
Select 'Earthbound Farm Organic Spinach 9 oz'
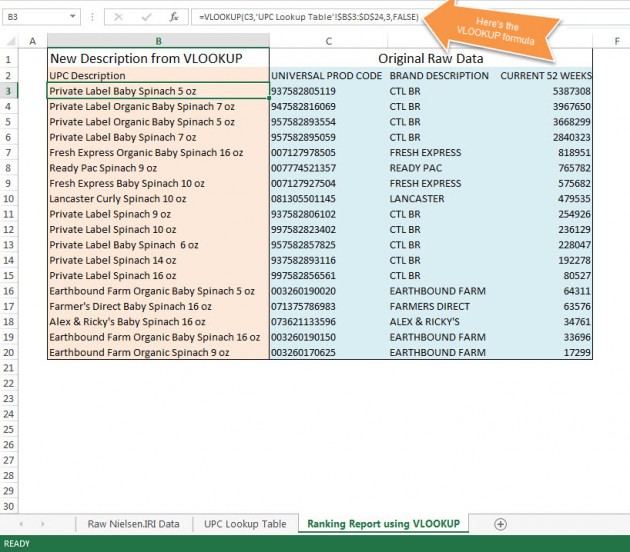(x=158, y=353)
